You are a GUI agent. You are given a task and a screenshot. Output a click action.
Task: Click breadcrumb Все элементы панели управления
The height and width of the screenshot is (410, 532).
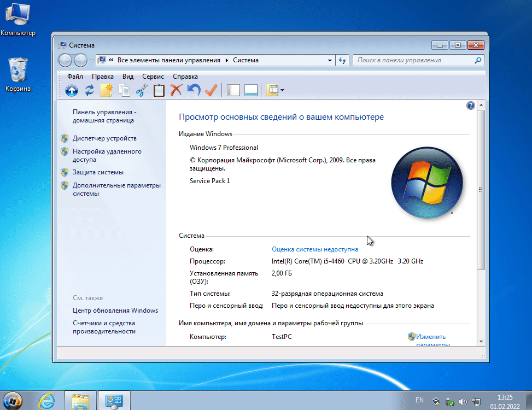168,60
